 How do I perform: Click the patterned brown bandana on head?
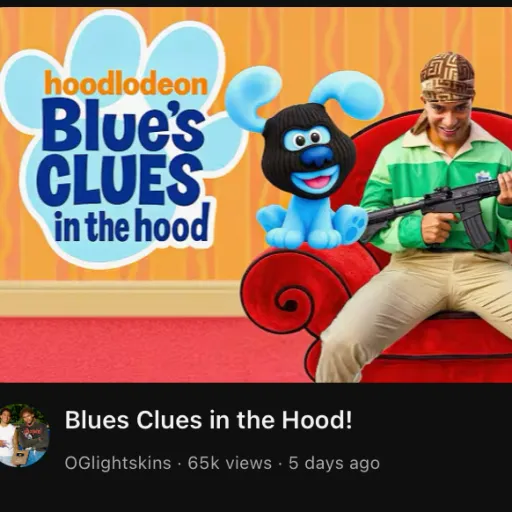[x=448, y=79]
